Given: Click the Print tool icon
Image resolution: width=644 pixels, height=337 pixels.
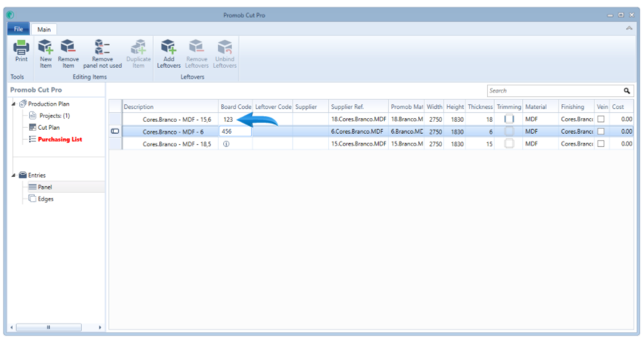Looking at the screenshot, I should [x=21, y=47].
